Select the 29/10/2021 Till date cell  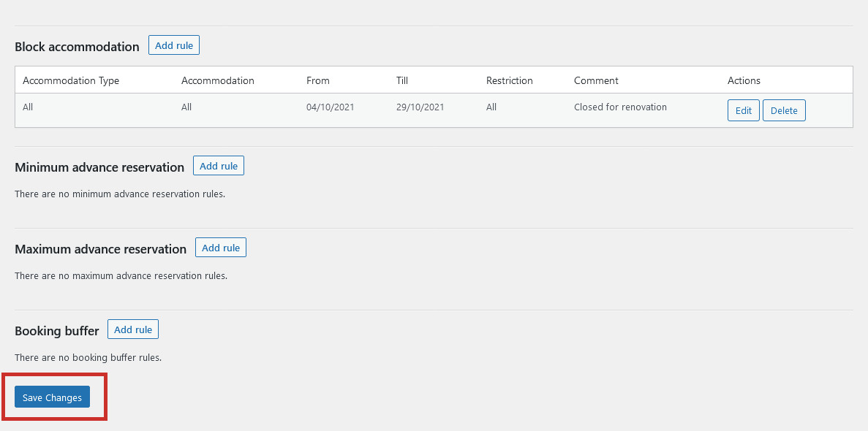click(x=420, y=107)
